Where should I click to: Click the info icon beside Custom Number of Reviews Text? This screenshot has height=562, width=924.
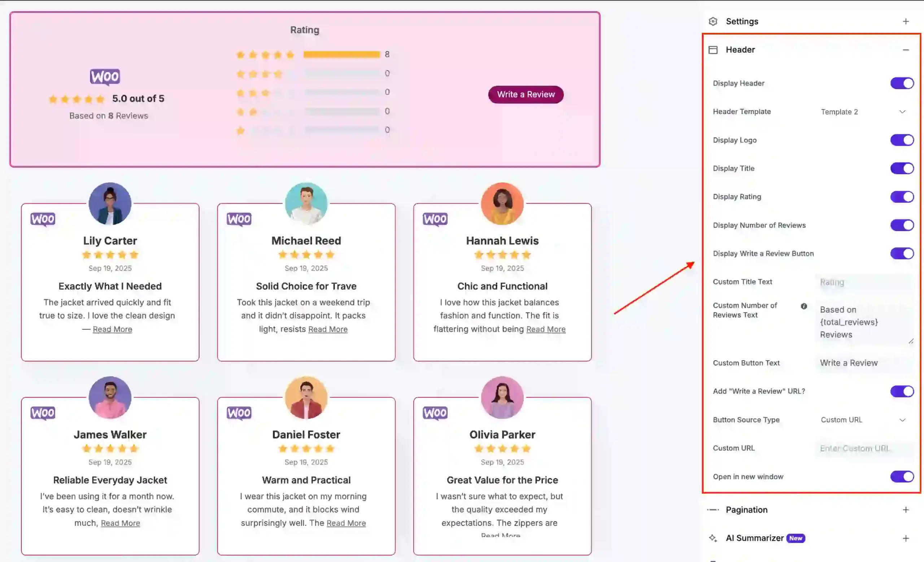[804, 306]
